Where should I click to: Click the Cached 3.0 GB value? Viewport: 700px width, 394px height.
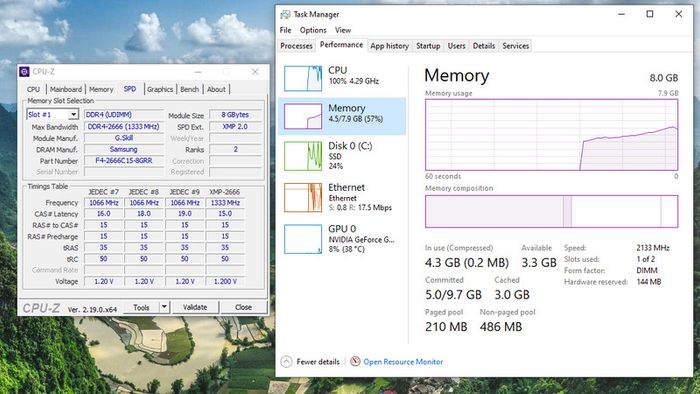[512, 295]
